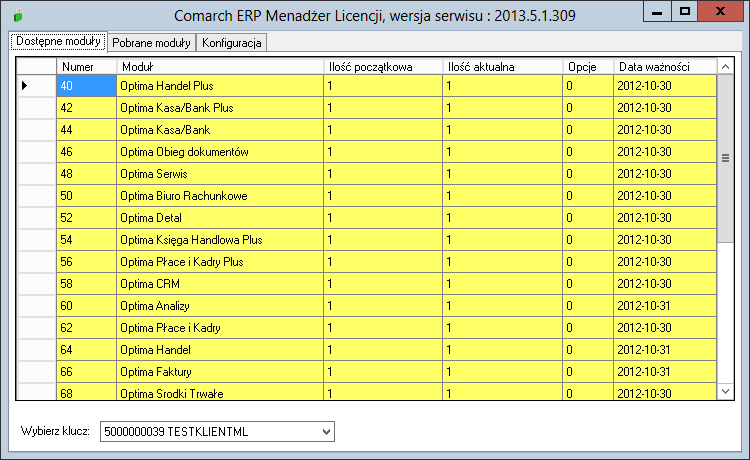The width and height of the screenshot is (750, 460).
Task: Select cell Optima Kasa/Bank Plus
Action: tap(220, 108)
